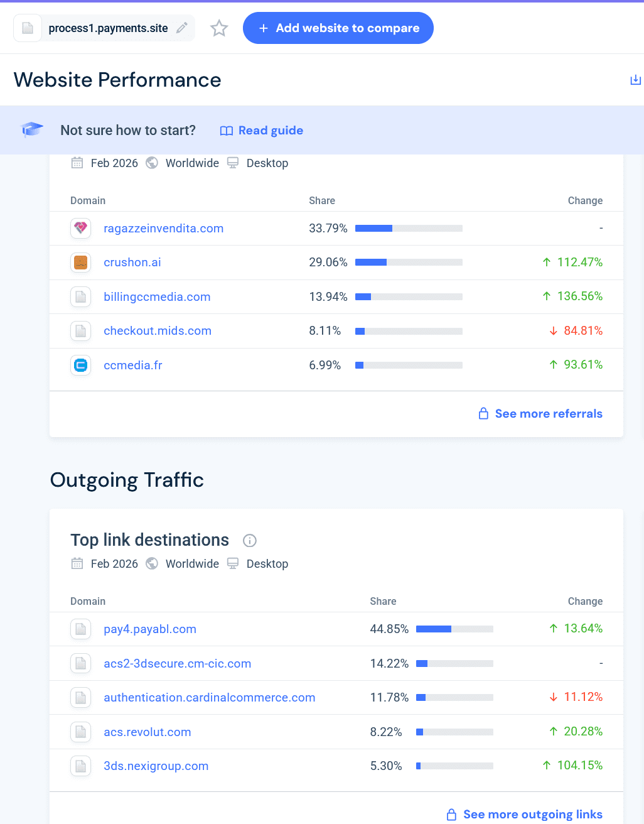This screenshot has height=824, width=644.
Task: Click the share bar next to crushon.ai
Action: coord(409,263)
